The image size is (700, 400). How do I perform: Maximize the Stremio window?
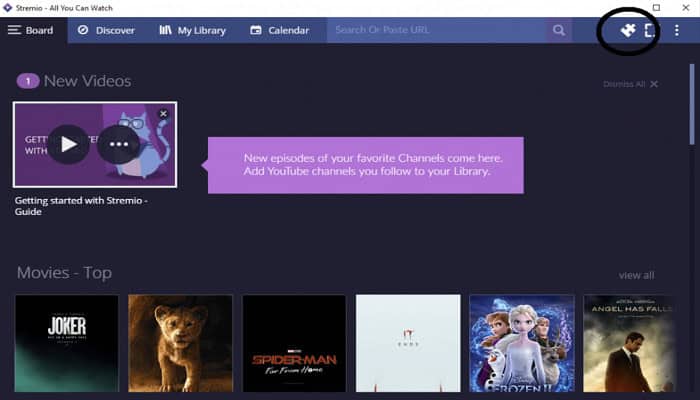coord(656,8)
